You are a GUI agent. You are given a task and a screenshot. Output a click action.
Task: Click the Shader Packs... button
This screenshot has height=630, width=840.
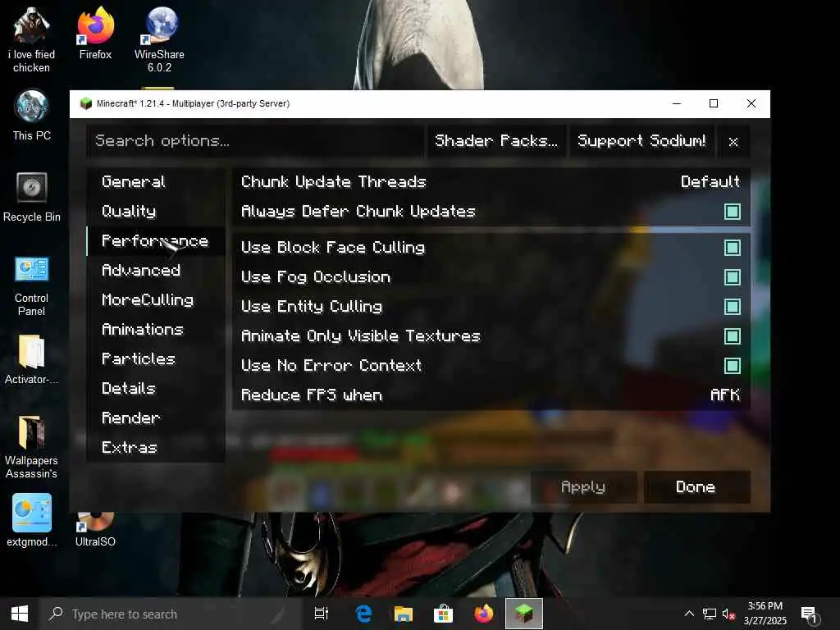(x=496, y=141)
